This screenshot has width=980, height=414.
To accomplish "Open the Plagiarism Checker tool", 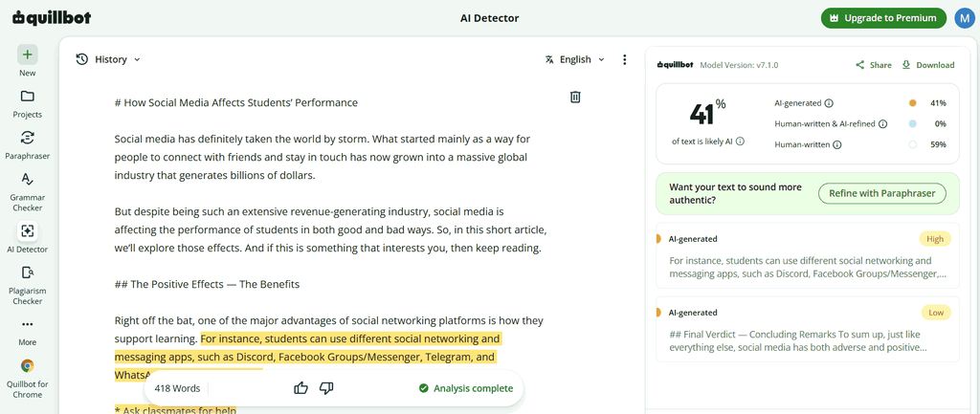I will (x=28, y=285).
